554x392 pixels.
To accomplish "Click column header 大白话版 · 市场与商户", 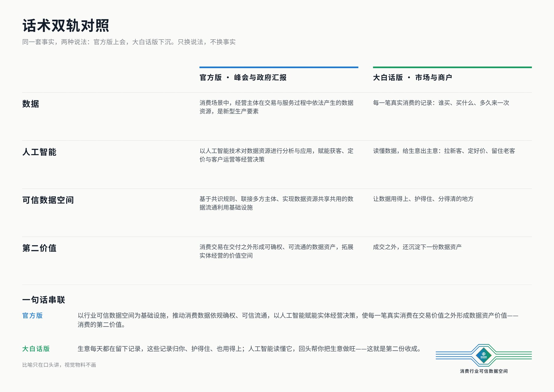I will 412,77.
